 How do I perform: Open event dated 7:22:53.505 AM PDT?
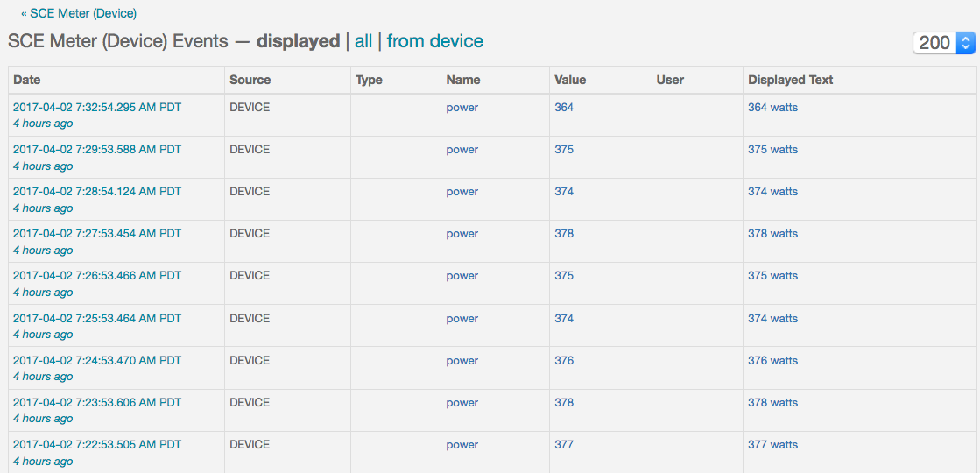coord(97,445)
